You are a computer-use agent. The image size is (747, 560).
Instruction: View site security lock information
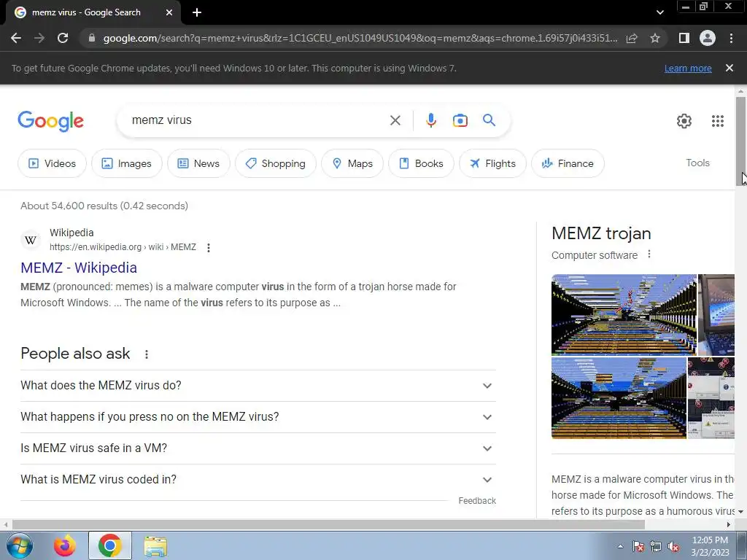92,38
